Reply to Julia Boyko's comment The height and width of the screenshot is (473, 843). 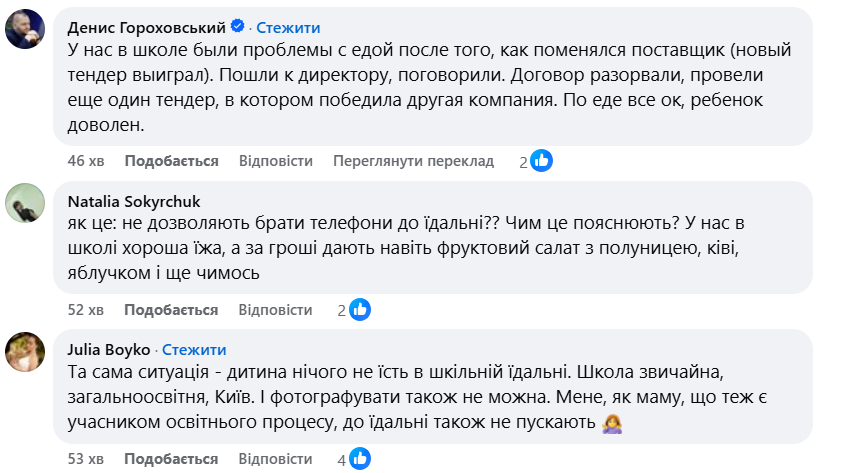pyautogui.click(x=276, y=459)
